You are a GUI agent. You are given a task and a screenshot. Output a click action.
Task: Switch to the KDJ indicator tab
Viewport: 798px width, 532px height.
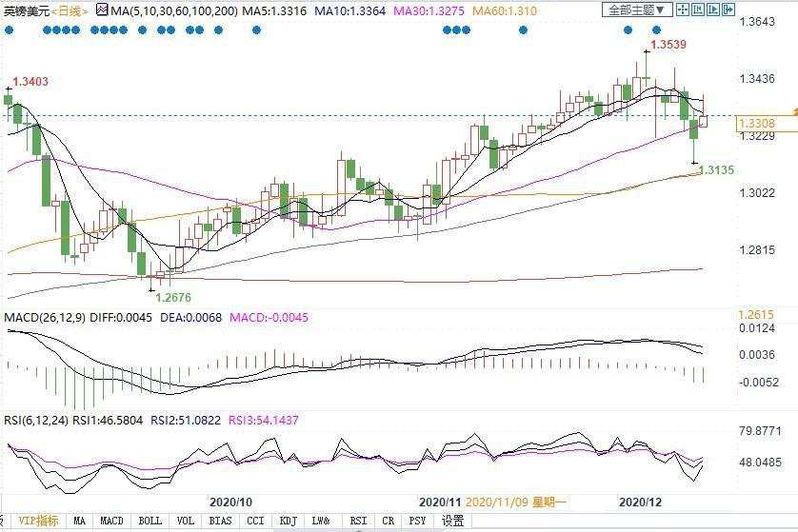point(288,521)
